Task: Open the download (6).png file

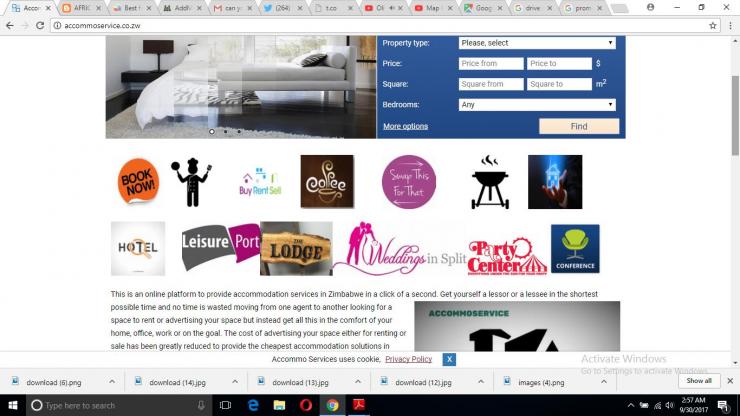Action: (x=53, y=382)
